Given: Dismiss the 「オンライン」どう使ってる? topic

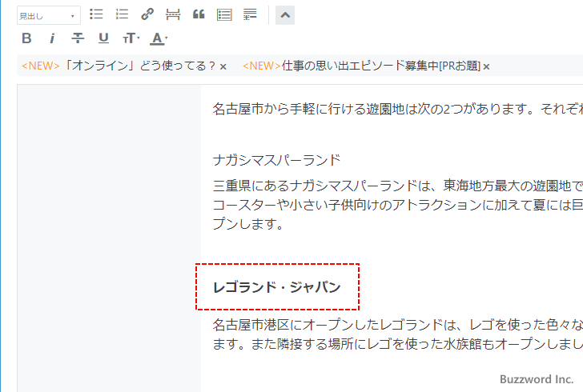Looking at the screenshot, I should click(223, 67).
